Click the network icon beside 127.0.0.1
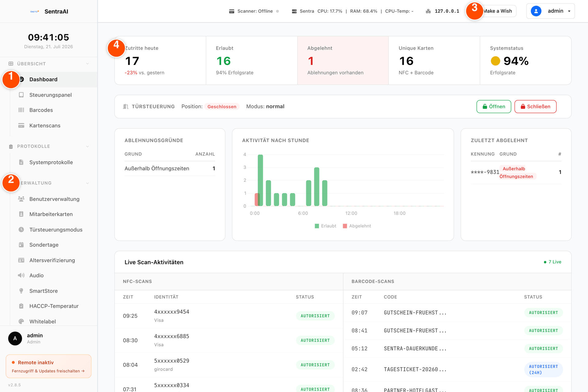 (x=428, y=11)
